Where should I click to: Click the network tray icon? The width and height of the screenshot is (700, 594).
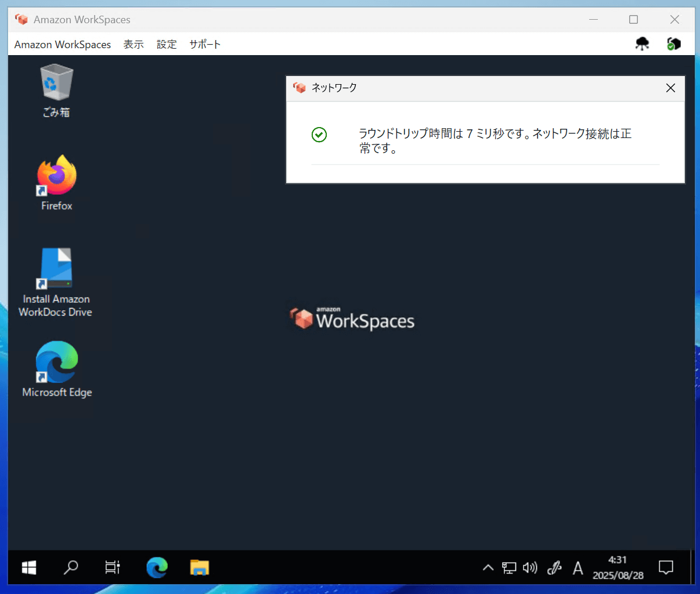(509, 568)
